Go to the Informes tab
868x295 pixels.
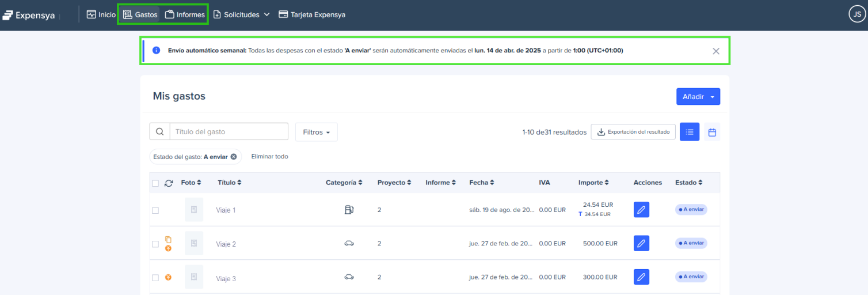tap(185, 14)
